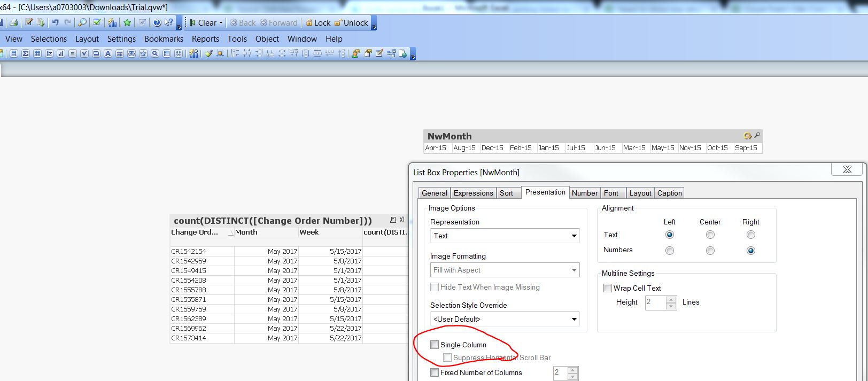Switch to the General tab
The width and height of the screenshot is (868, 381).
pos(435,193)
